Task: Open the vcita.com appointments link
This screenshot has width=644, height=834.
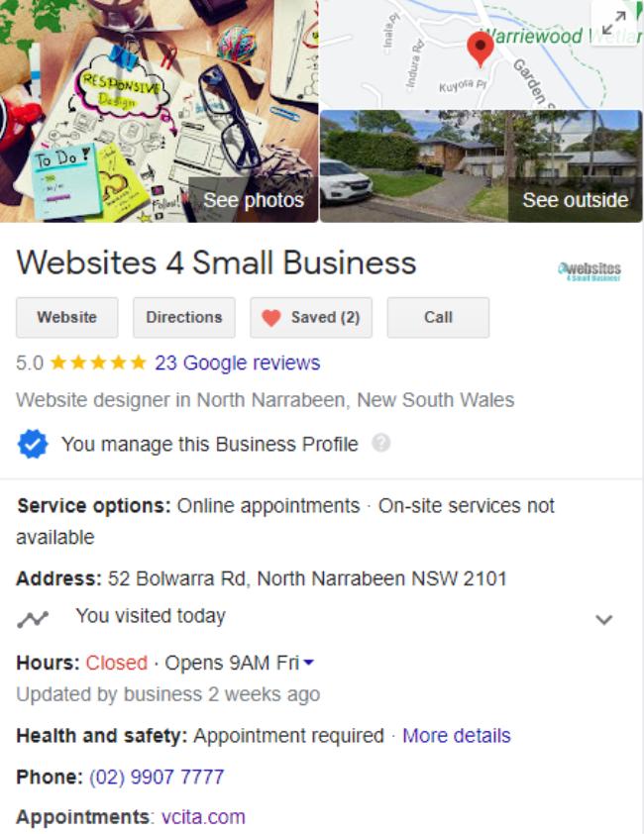Action: pyautogui.click(x=203, y=817)
